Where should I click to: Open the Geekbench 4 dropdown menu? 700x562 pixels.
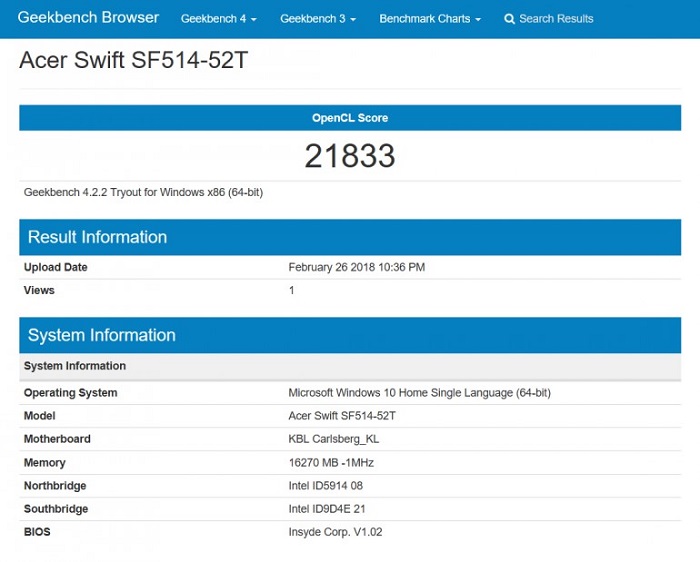[218, 19]
